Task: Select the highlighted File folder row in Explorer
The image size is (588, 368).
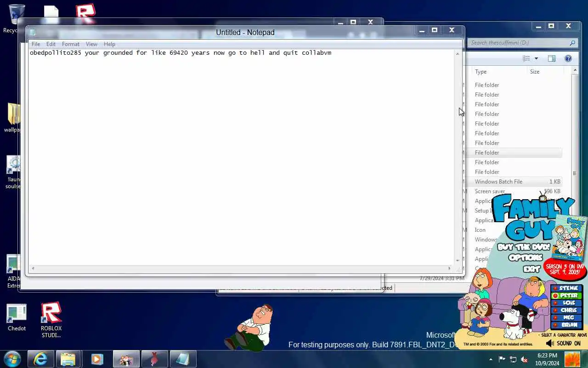Action: coord(513,153)
